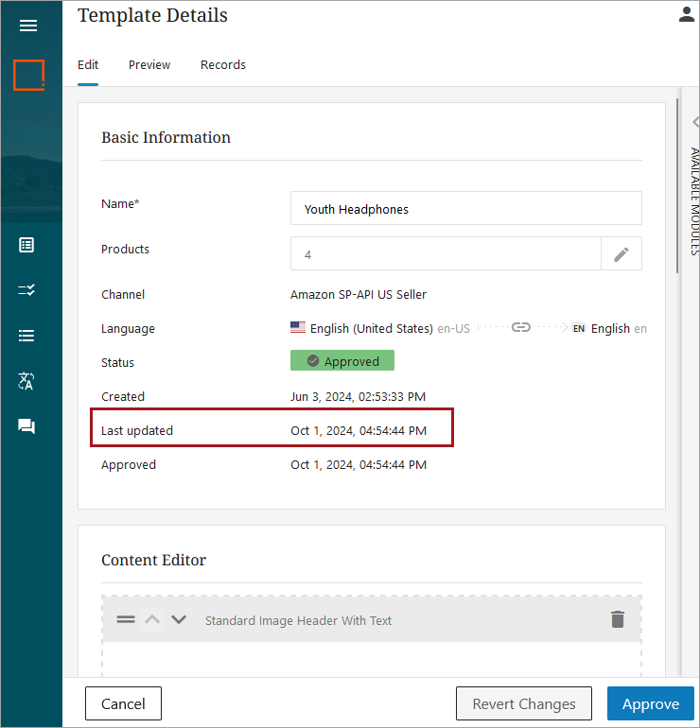Delete the Standard Image Header module
700x728 pixels.
click(618, 620)
